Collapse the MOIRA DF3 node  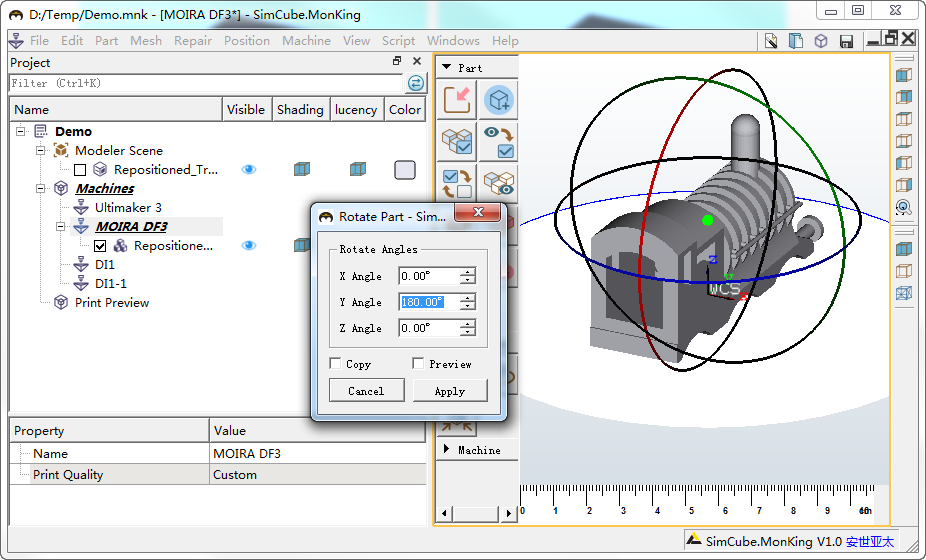click(x=60, y=226)
